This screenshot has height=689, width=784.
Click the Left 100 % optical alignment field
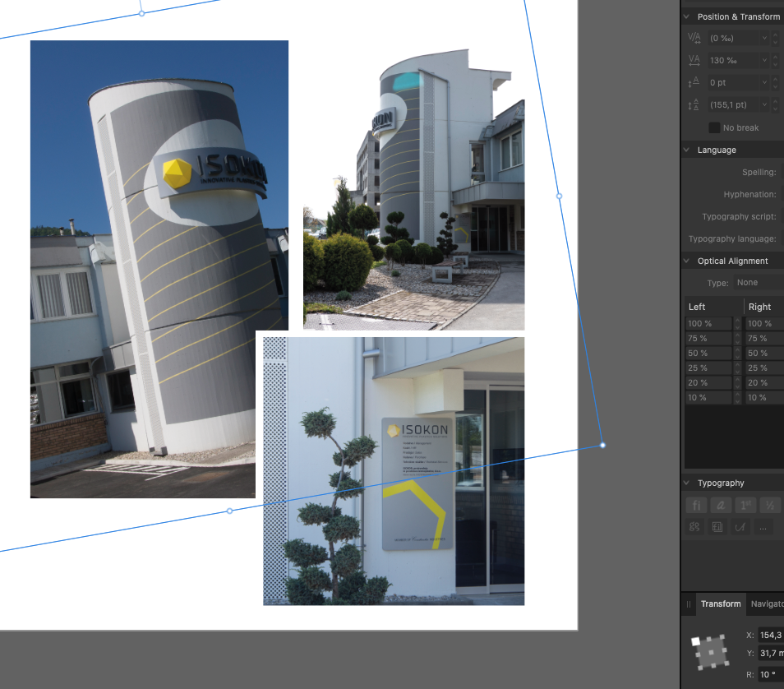pyautogui.click(x=708, y=324)
